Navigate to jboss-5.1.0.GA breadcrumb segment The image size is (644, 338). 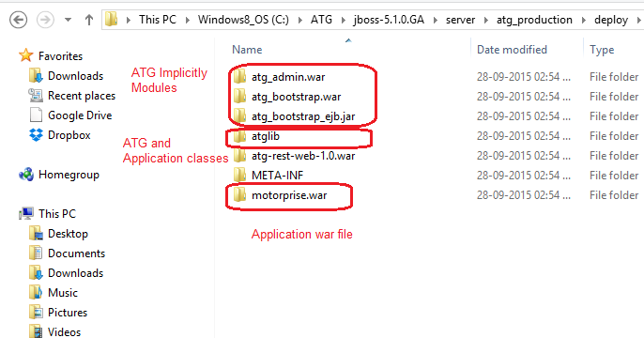click(389, 20)
